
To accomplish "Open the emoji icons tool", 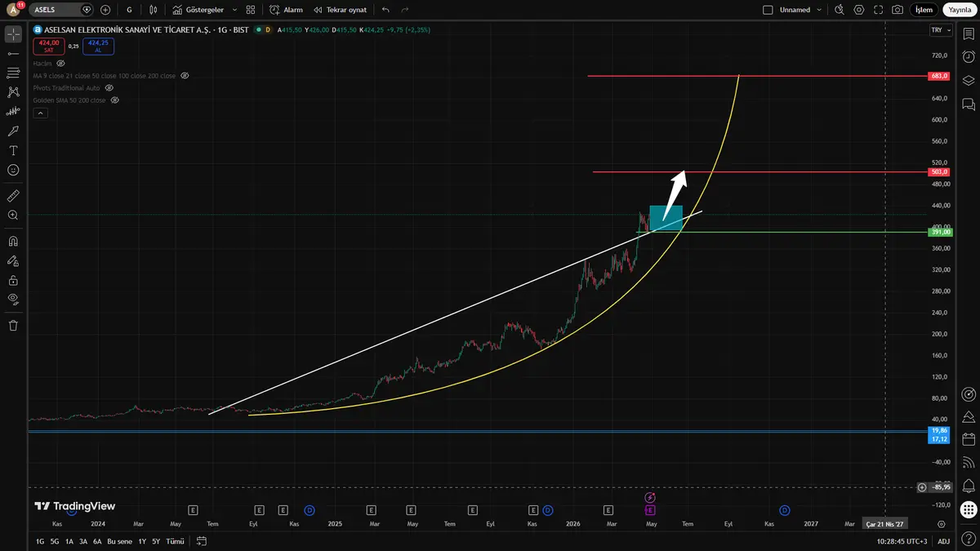I will 13,170.
